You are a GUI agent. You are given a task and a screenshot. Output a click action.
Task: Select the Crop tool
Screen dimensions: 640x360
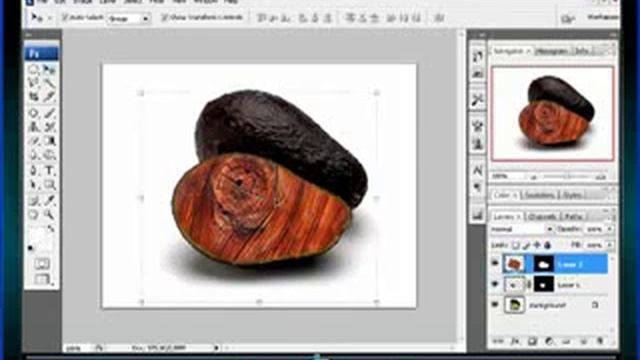pos(34,97)
